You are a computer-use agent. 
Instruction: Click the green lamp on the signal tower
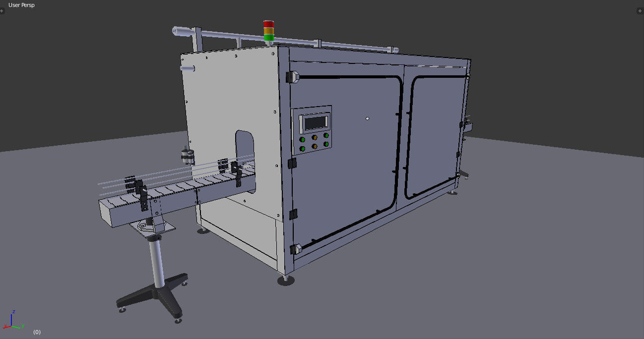(x=269, y=37)
